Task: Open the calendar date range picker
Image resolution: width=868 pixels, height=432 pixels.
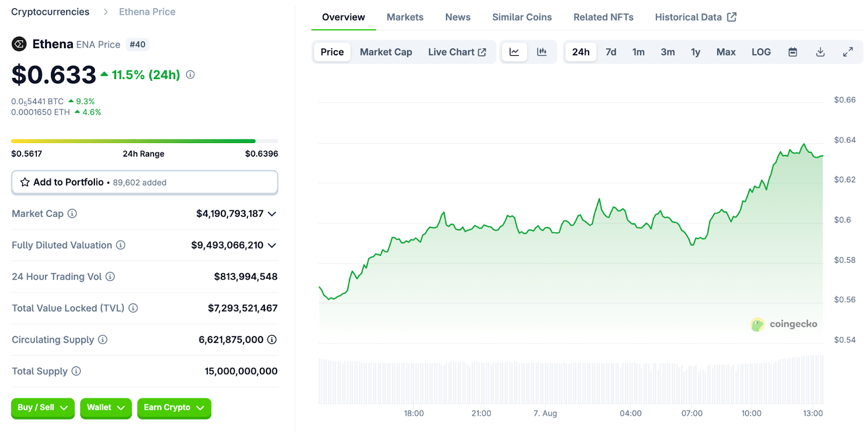Action: 793,52
